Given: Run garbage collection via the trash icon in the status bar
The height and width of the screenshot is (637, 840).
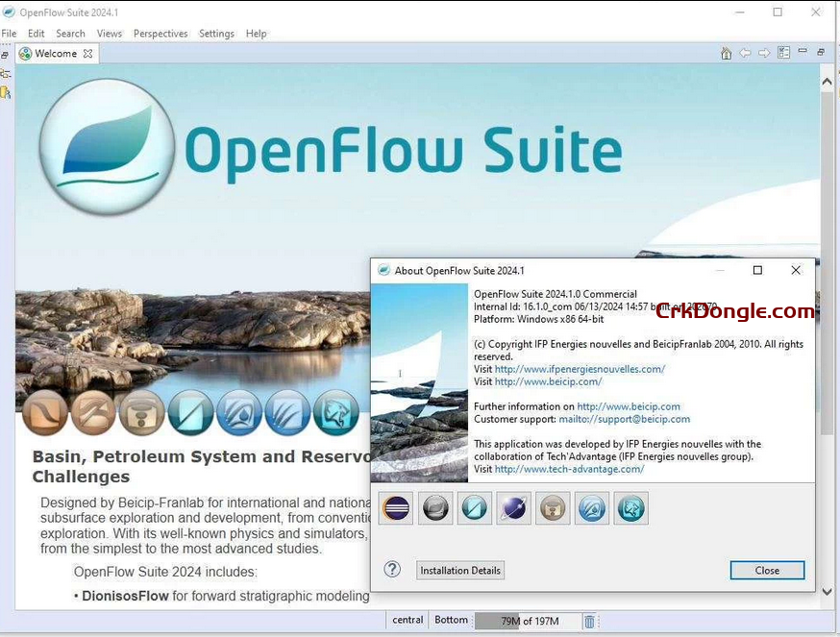Looking at the screenshot, I should (x=589, y=621).
